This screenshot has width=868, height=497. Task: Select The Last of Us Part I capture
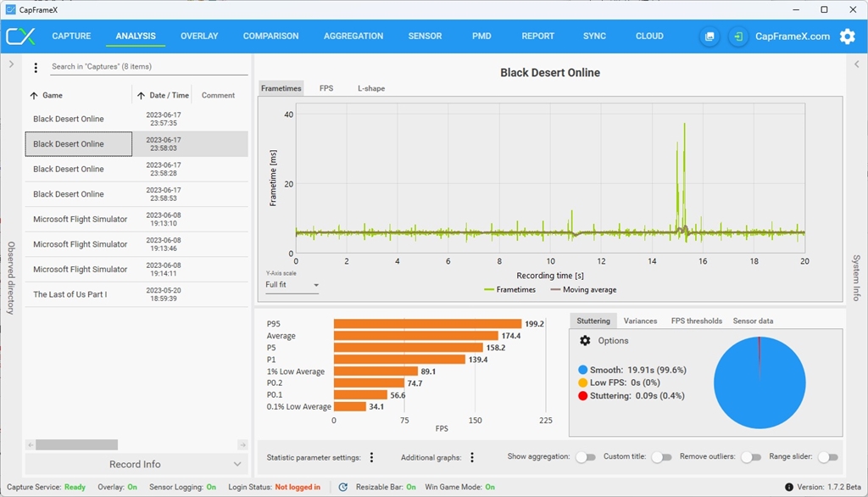coord(136,294)
